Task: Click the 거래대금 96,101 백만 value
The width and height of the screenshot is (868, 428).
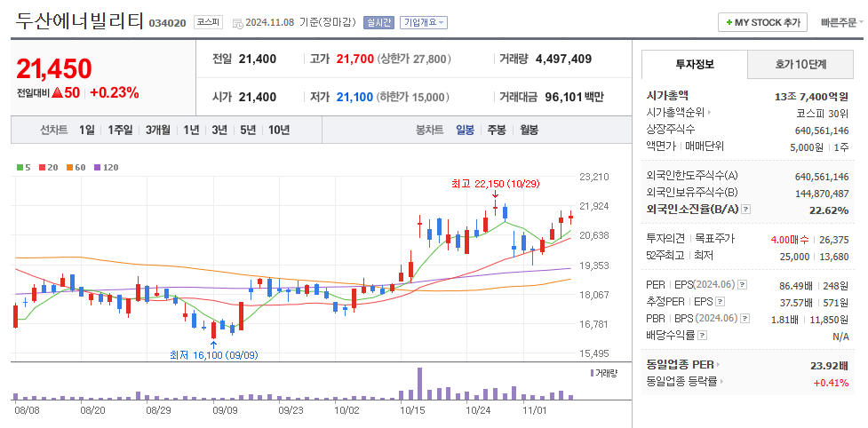Action: click(x=574, y=98)
